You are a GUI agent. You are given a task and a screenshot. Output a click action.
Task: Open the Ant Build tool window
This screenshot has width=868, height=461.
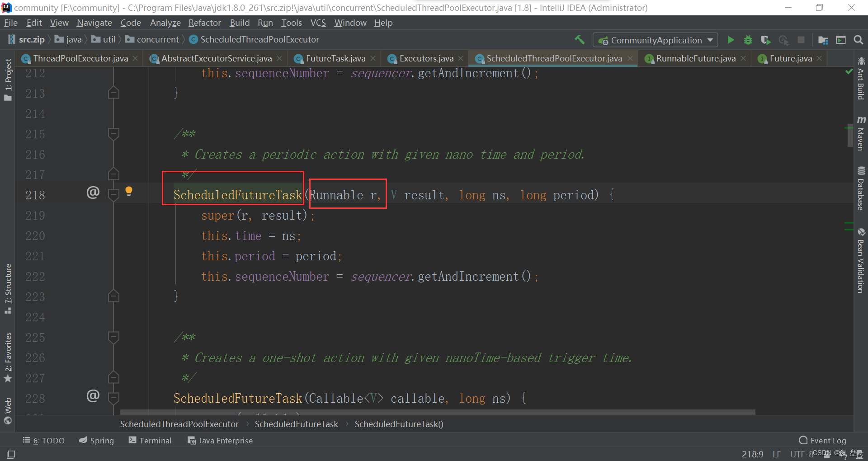861,79
